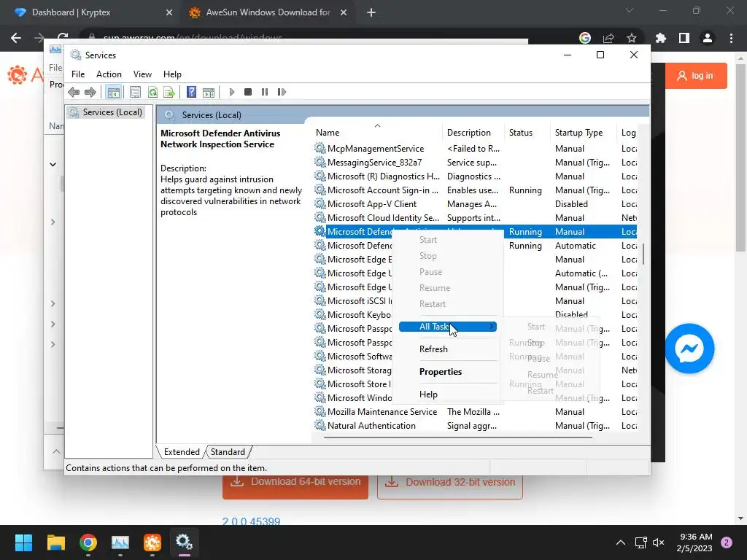Select the Natural Authentication service row
The height and width of the screenshot is (560, 747).
pyautogui.click(x=475, y=426)
